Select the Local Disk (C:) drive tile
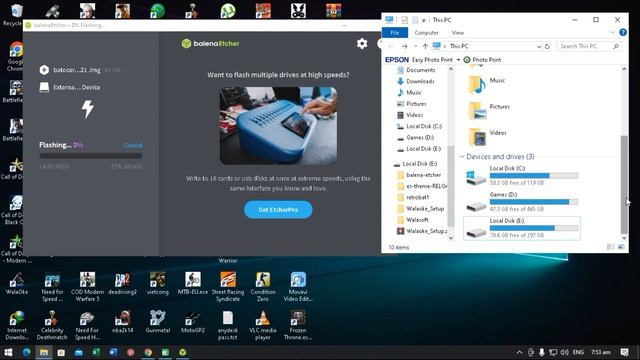This screenshot has height=360, width=640. coord(522,176)
